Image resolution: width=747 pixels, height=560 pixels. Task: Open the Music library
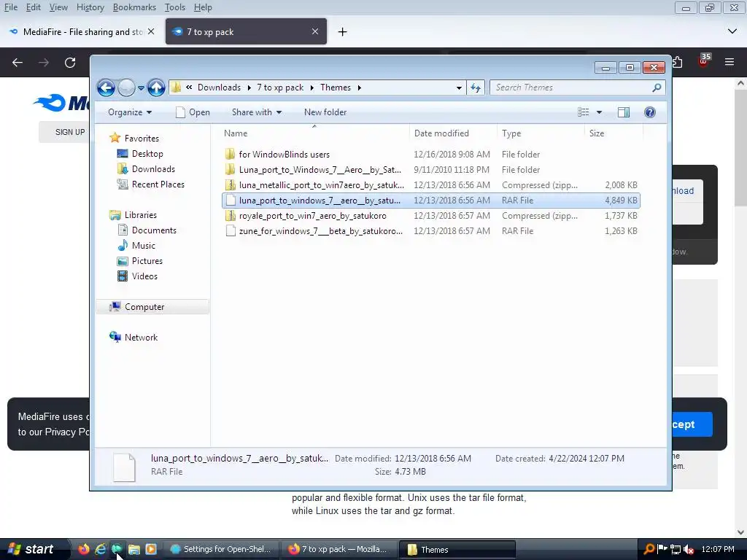tap(144, 245)
